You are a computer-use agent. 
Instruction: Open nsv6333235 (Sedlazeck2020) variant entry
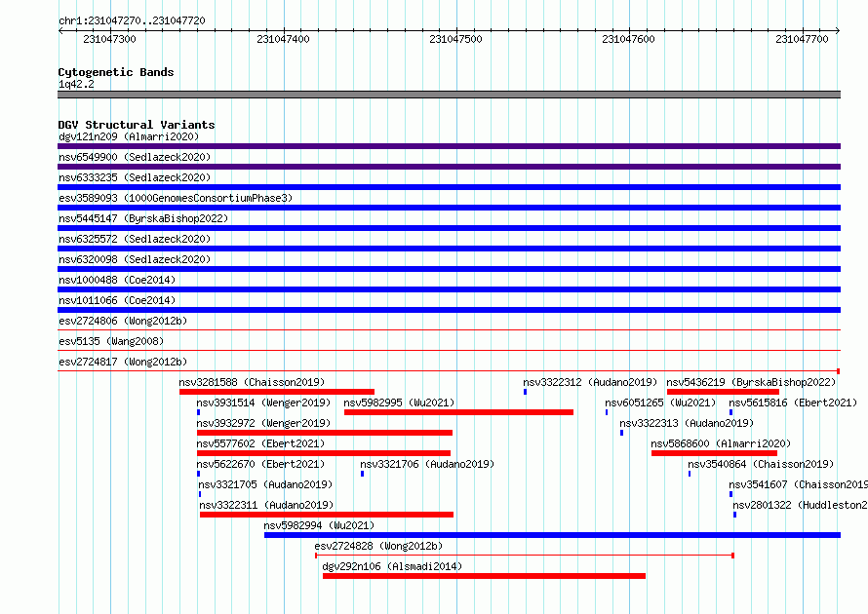(x=135, y=177)
